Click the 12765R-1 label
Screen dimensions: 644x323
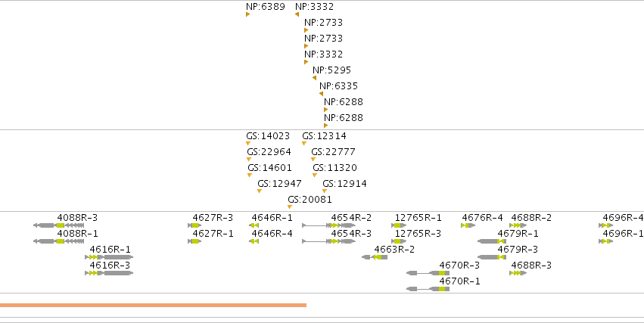418,218
